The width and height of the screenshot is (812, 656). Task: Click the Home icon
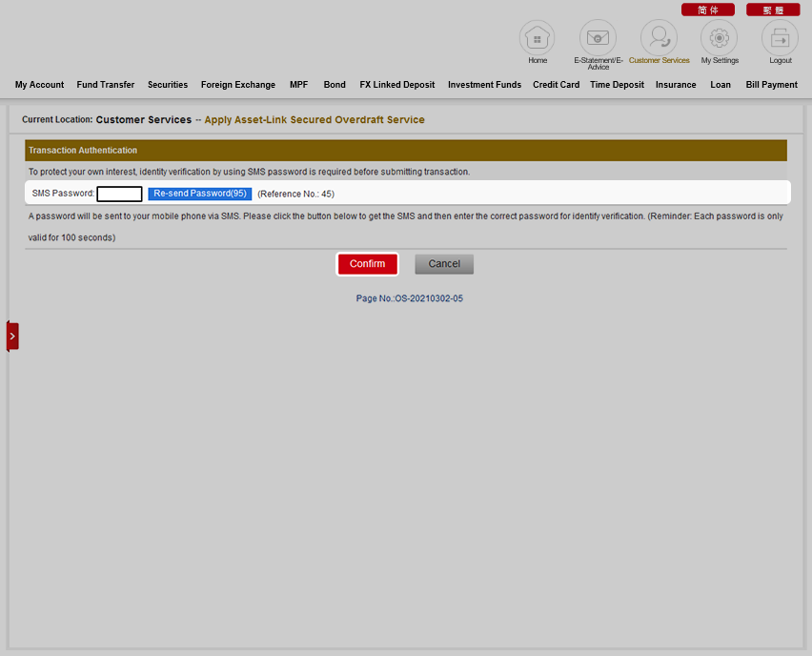537,38
